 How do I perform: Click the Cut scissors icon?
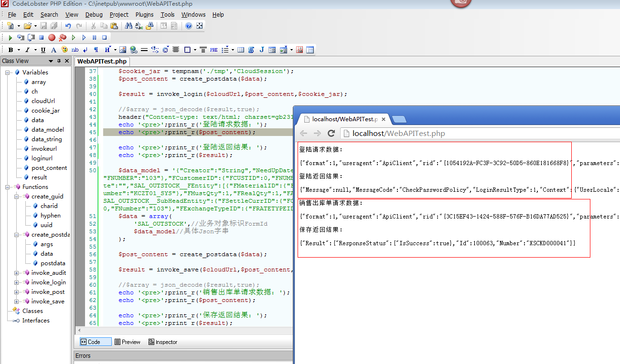(x=93, y=26)
